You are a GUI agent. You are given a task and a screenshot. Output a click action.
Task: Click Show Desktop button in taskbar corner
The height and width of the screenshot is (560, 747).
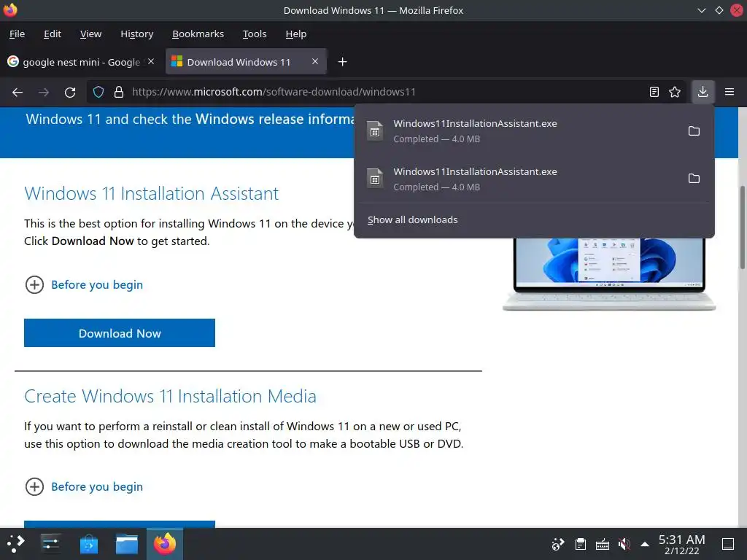pos(728,544)
